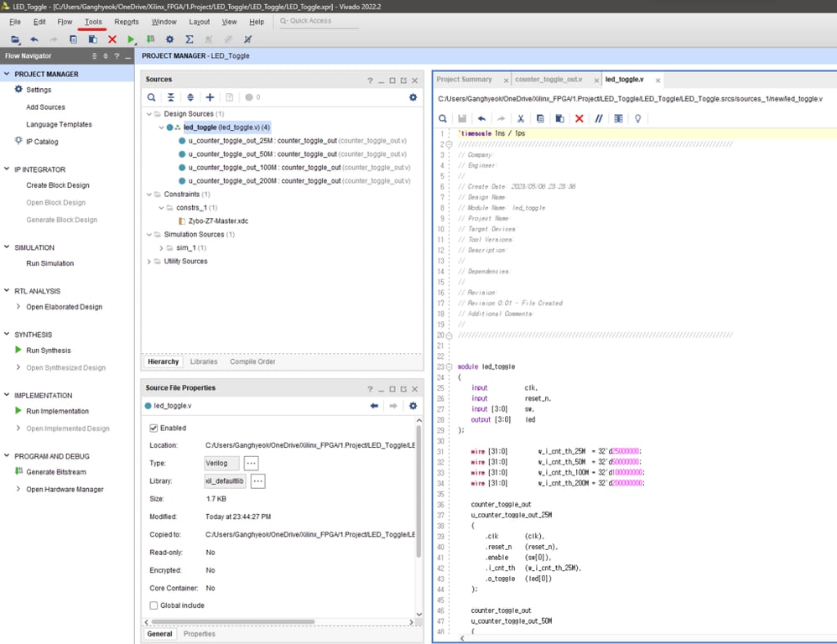Click Run Synthesis in Flow Navigator

pyautogui.click(x=48, y=351)
